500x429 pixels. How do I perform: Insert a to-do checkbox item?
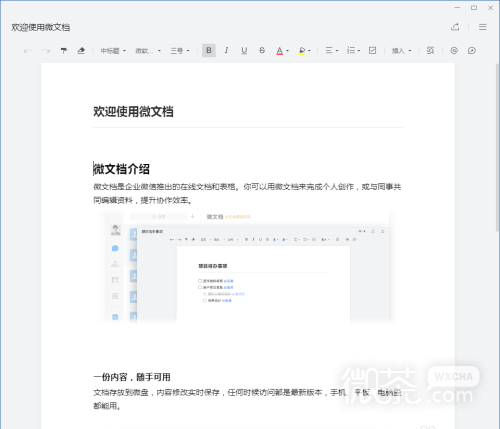[372, 50]
